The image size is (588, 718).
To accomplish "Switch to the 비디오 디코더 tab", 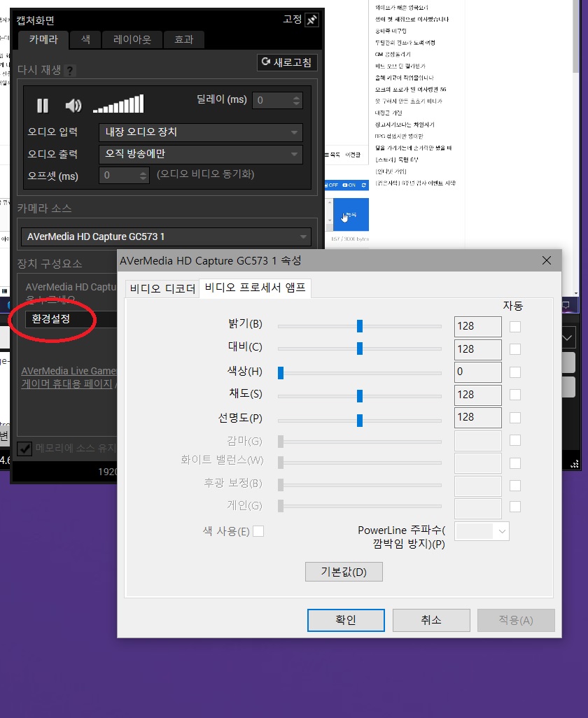I will tap(162, 288).
